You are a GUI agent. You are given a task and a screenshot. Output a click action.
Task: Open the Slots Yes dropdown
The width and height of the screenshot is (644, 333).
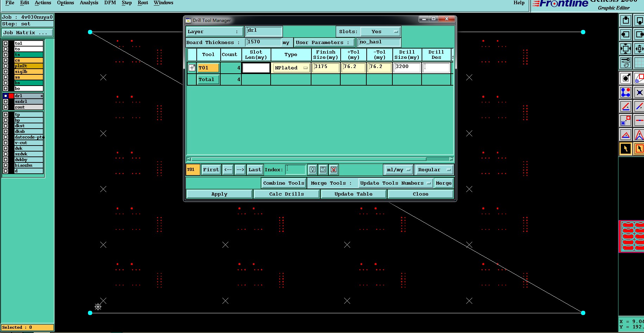click(381, 31)
